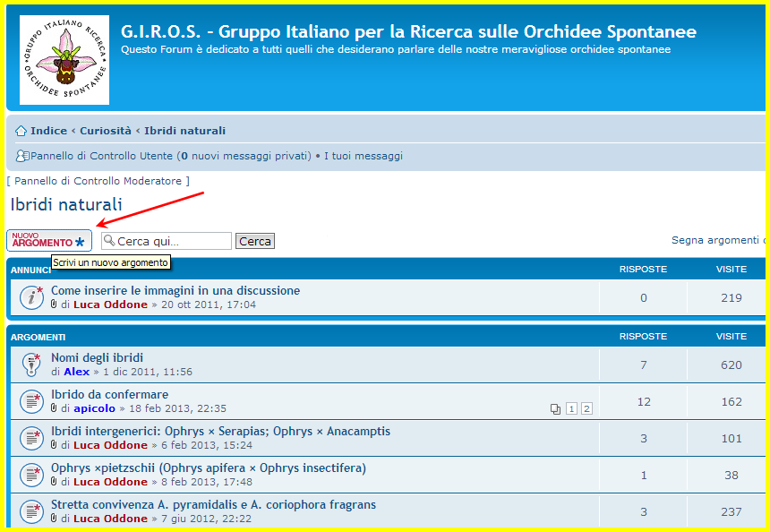Open Luca Oddone profile in Ophrys ×pietzschii row
Screen dimensions: 770x532
(x=110, y=482)
